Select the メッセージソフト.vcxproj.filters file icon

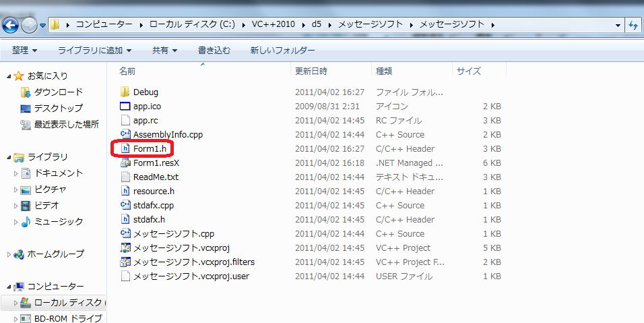[125, 262]
